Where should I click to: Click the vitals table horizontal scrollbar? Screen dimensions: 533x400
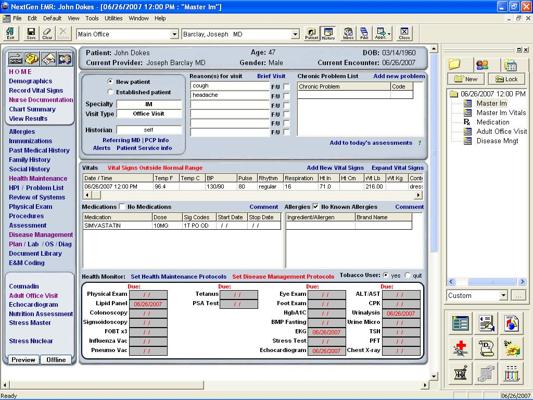tap(253, 195)
